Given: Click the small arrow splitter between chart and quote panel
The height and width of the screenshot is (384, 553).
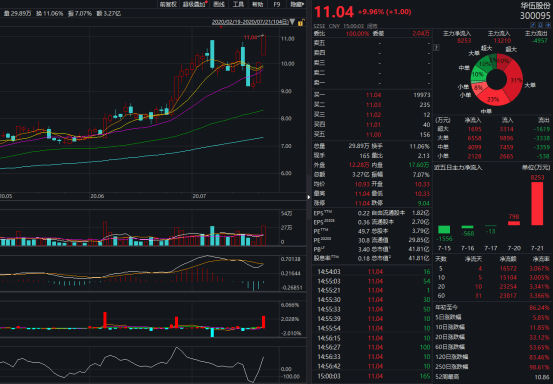Looking at the screenshot, I should pyautogui.click(x=309, y=197).
